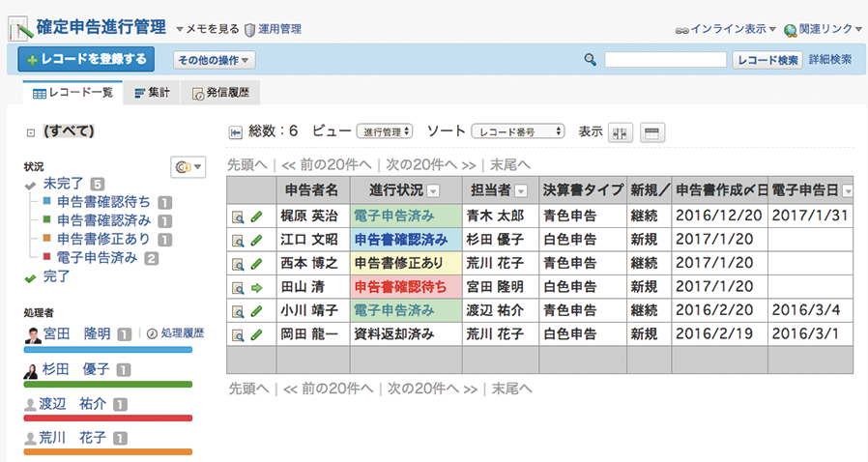The width and height of the screenshot is (868, 462).
Task: Filter by 申告書確認済み status
Action: pos(103,220)
